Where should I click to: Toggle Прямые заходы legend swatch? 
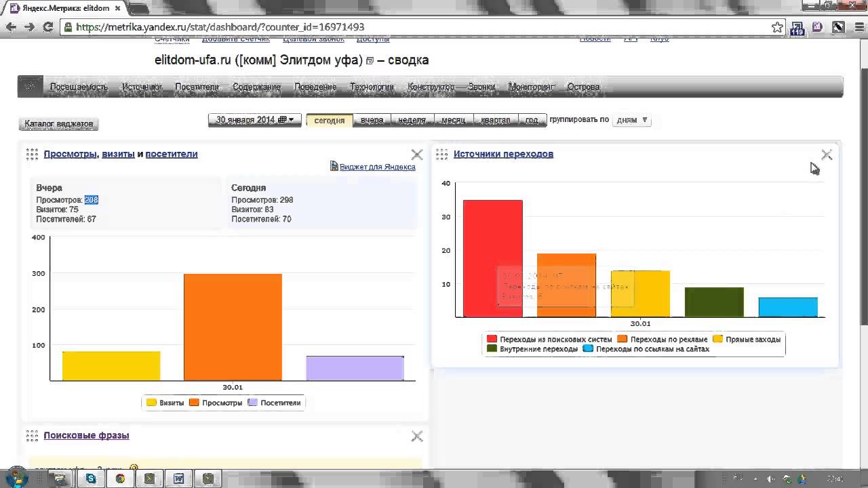[717, 339]
